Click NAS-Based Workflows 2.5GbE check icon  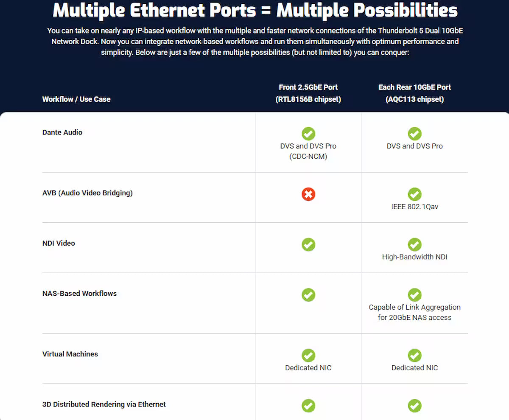(x=308, y=295)
